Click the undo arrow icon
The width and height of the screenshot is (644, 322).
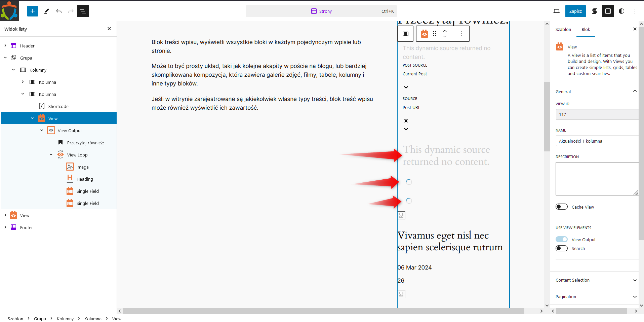click(x=59, y=11)
